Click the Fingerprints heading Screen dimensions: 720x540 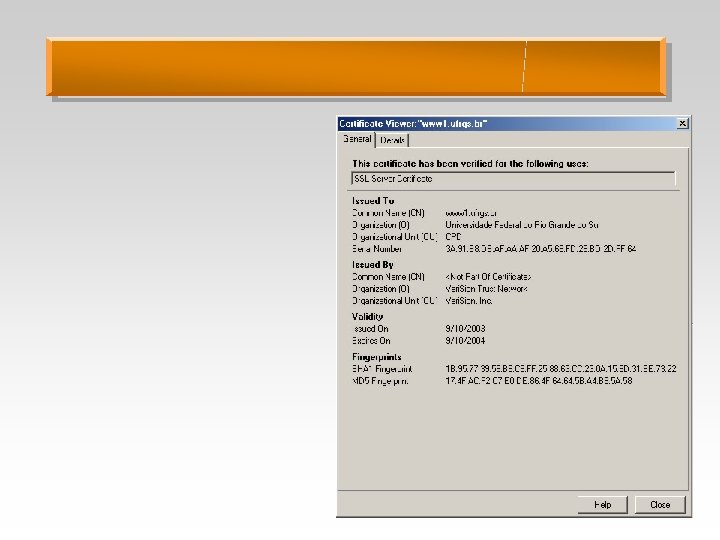click(377, 357)
